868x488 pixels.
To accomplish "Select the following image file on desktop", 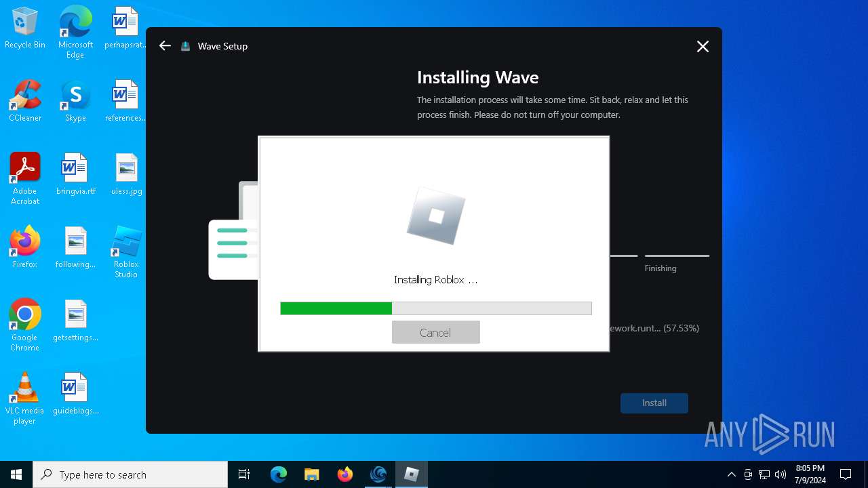I will pos(75,247).
